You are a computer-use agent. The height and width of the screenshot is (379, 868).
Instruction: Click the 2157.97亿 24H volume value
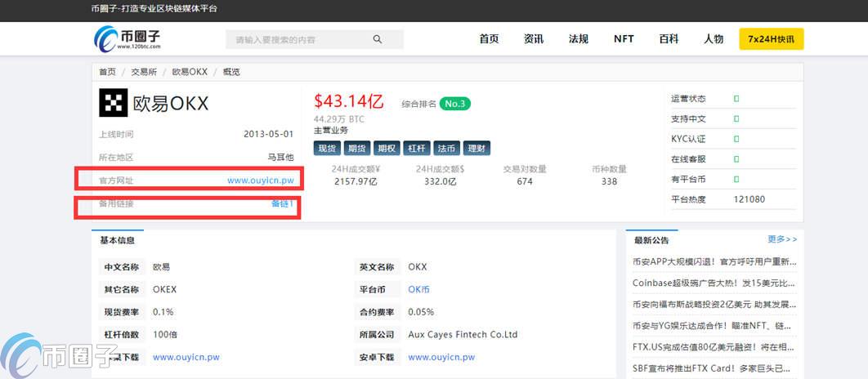click(x=356, y=181)
